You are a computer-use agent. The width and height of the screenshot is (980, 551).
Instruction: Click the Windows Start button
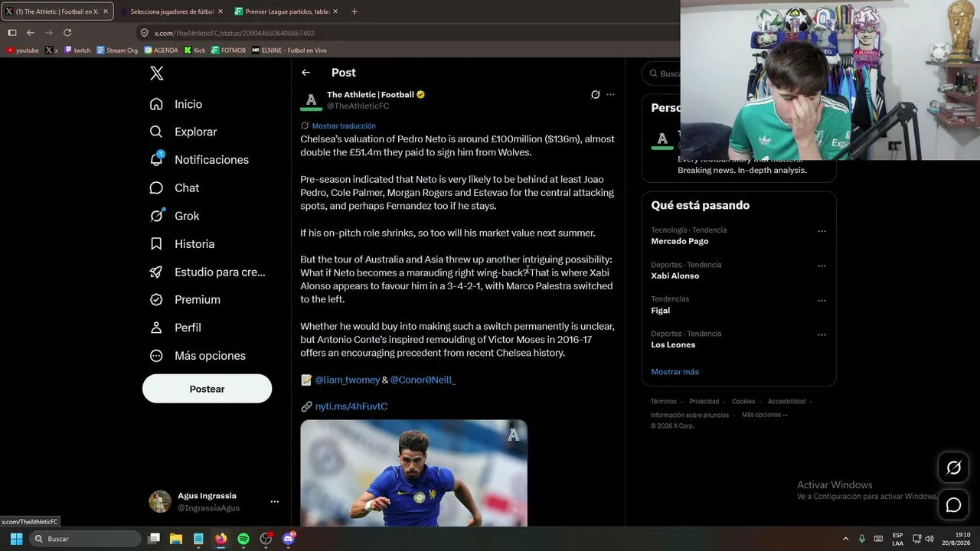[16, 539]
